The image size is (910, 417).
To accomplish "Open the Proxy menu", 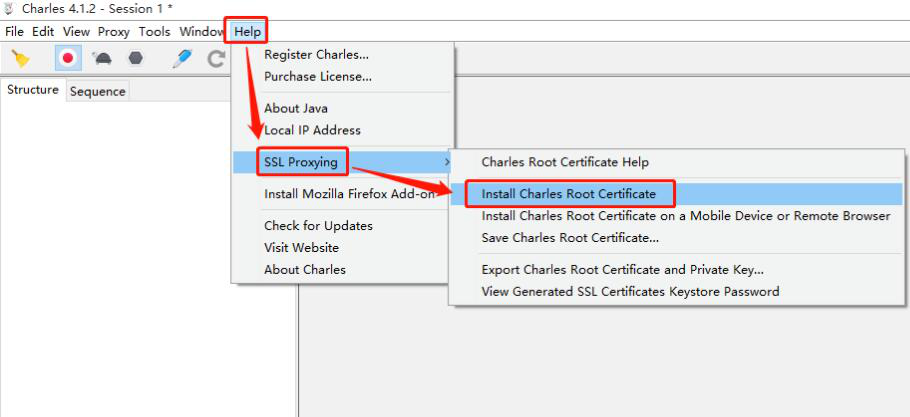I will pos(114,32).
